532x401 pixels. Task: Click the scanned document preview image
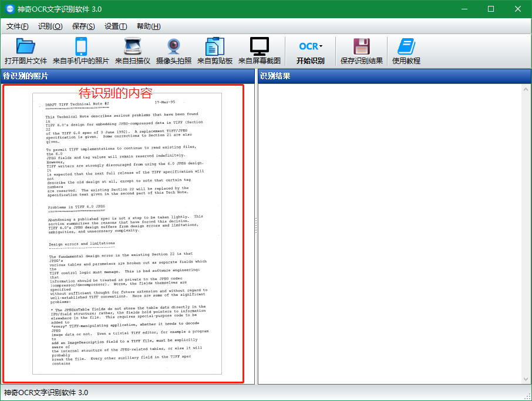click(127, 234)
